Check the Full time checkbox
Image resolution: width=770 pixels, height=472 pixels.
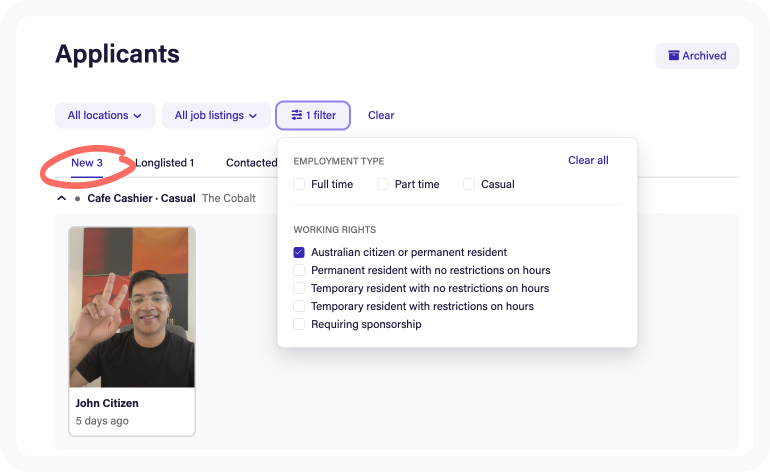299,184
